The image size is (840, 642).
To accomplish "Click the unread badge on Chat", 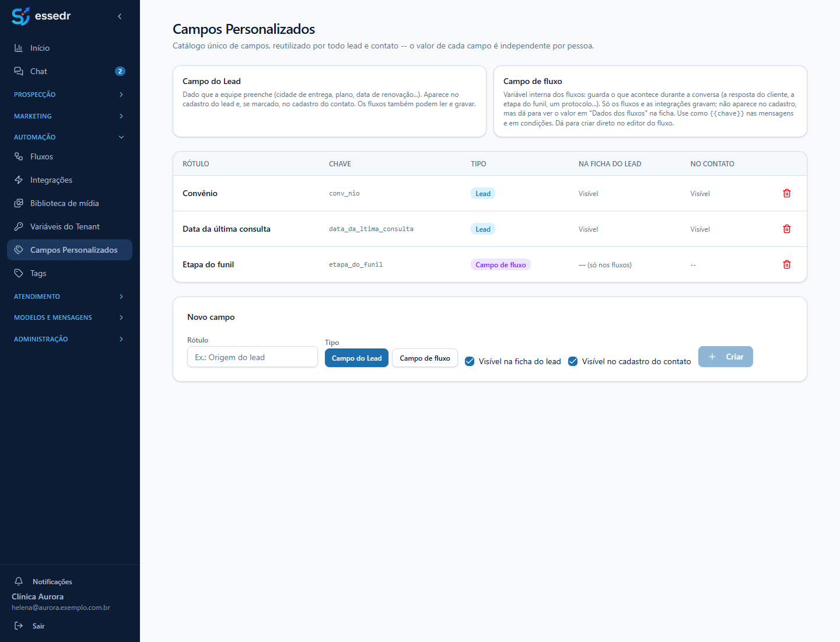I will pyautogui.click(x=120, y=71).
